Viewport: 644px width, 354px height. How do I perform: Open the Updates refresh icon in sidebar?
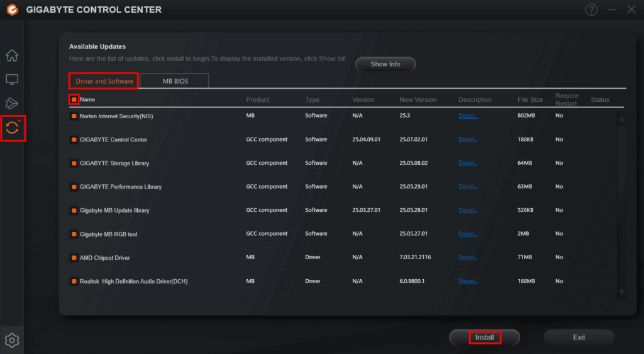12,128
